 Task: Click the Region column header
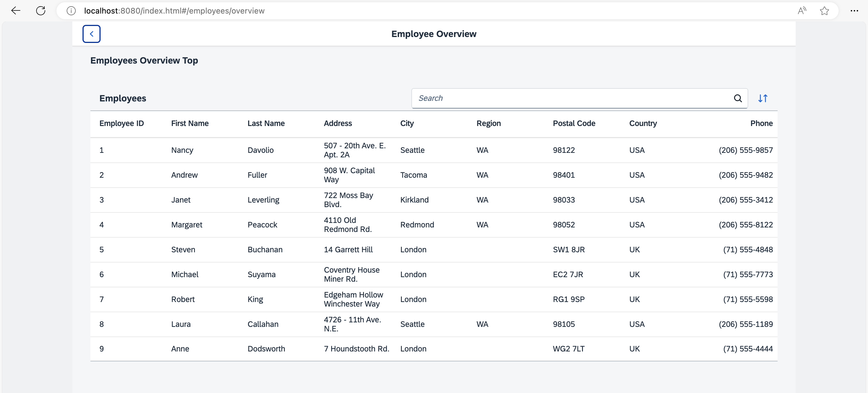coord(488,123)
